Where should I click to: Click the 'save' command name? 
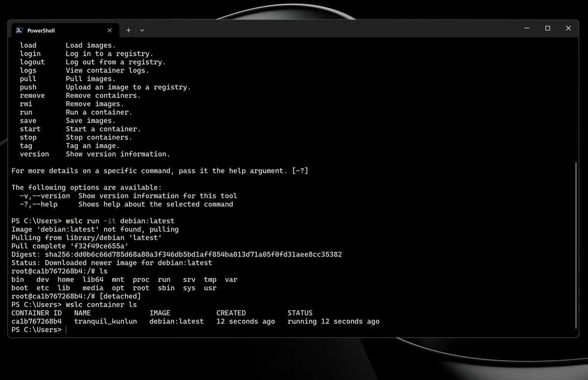[28, 120]
